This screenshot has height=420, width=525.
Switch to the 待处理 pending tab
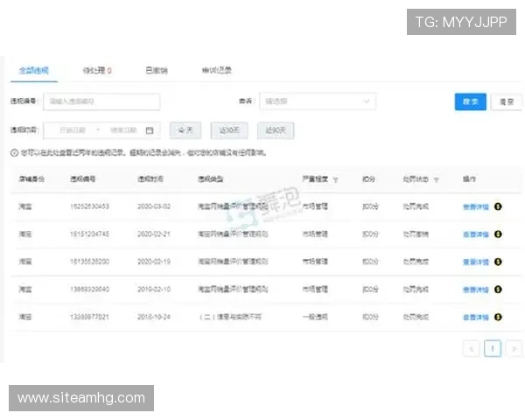click(97, 70)
